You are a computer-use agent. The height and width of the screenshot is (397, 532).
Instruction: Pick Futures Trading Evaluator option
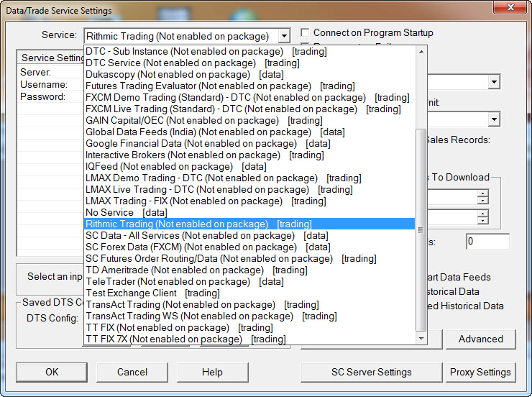249,86
